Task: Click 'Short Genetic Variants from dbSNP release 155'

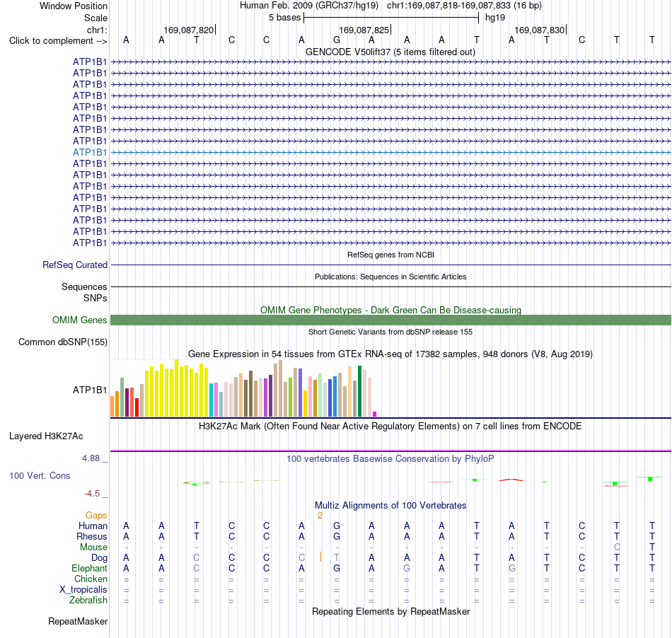Action: click(x=390, y=332)
